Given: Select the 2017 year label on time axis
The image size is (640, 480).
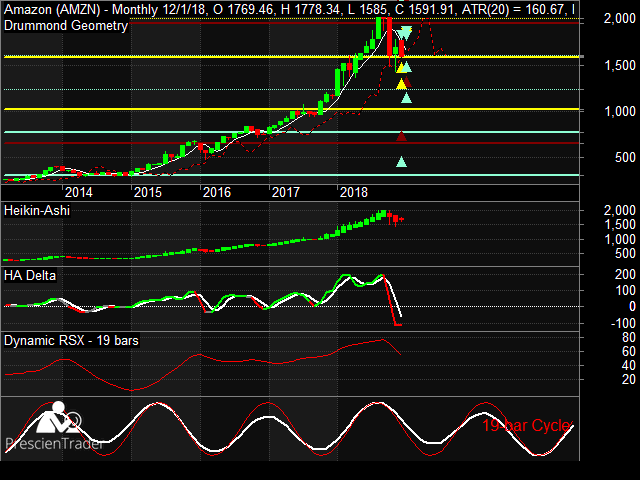Looking at the screenshot, I should pyautogui.click(x=286, y=192).
